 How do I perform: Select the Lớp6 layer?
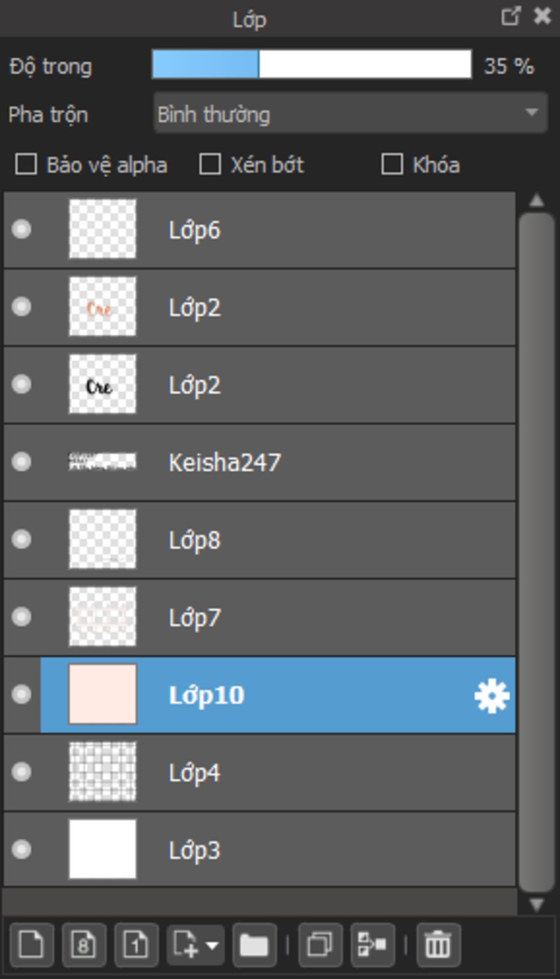pos(260,230)
